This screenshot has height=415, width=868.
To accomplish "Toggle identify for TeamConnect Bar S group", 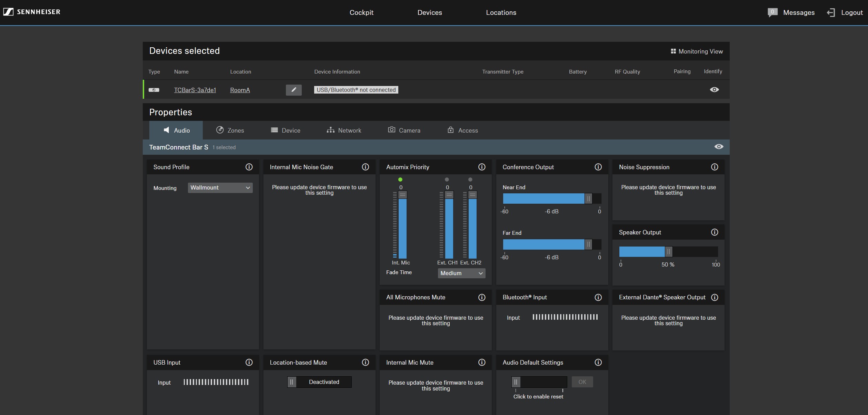I will tap(719, 147).
